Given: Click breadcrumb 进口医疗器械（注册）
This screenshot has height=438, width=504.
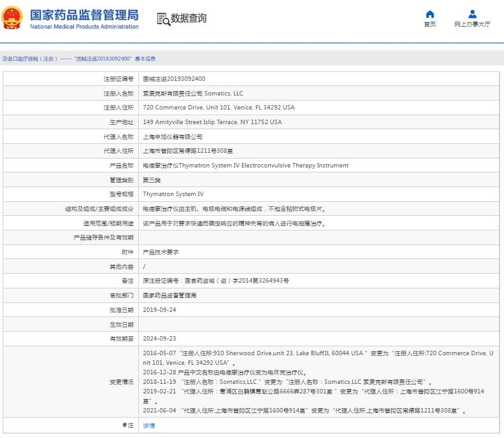Looking at the screenshot, I should [32, 59].
